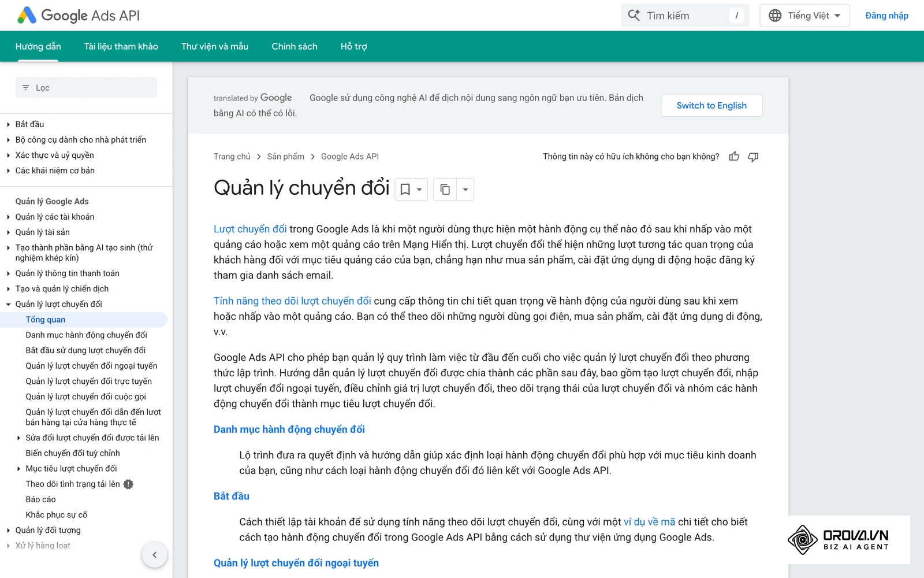
Task: Collapse the sidebar with the chevron button
Action: point(154,555)
